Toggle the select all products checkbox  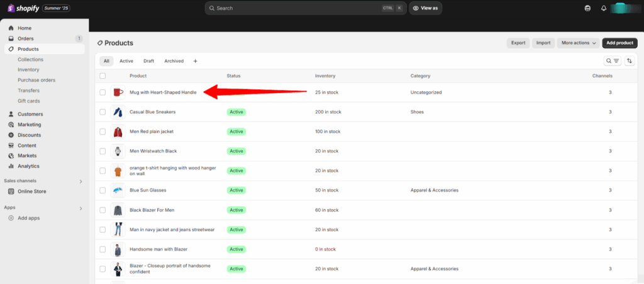click(x=103, y=76)
